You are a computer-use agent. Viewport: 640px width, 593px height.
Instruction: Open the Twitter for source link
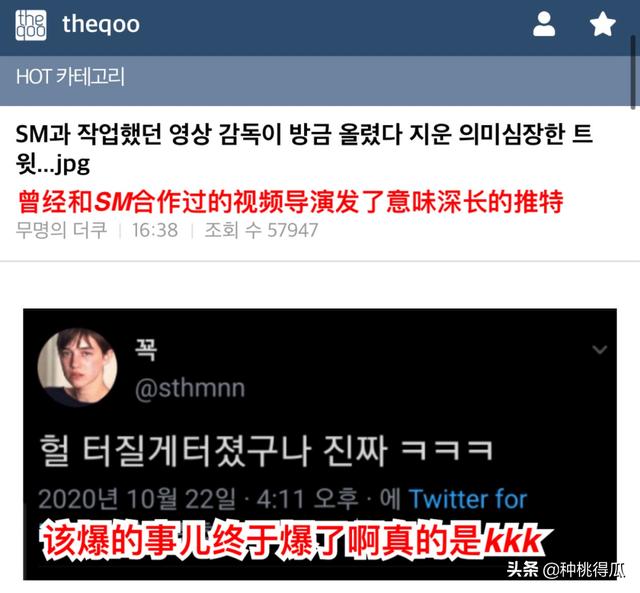click(468, 499)
